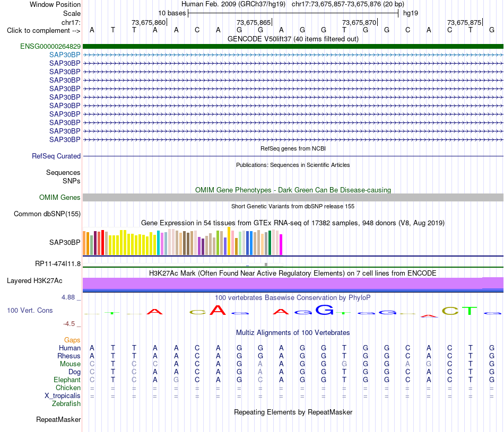Select the Elephant alignment row label

coord(67,380)
